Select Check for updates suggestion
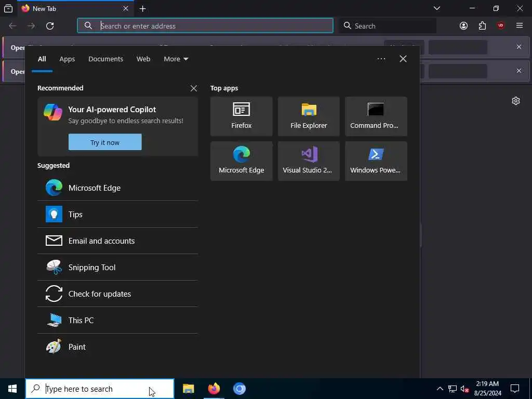This screenshot has width=532, height=399. [x=118, y=294]
